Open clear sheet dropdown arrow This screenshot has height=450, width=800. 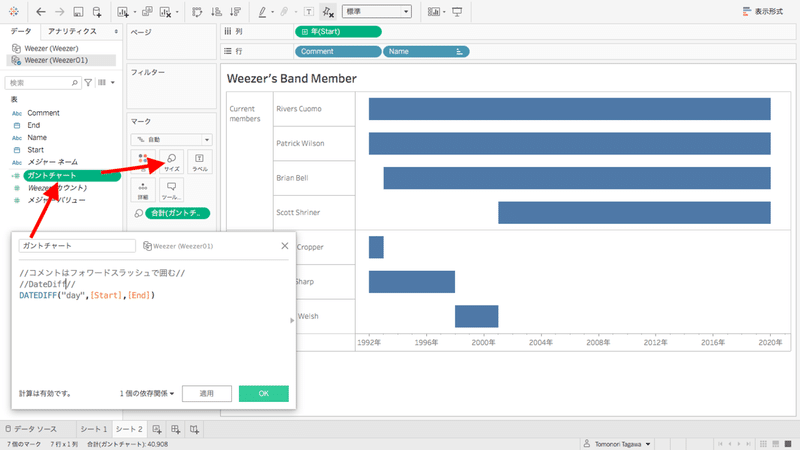[177, 12]
